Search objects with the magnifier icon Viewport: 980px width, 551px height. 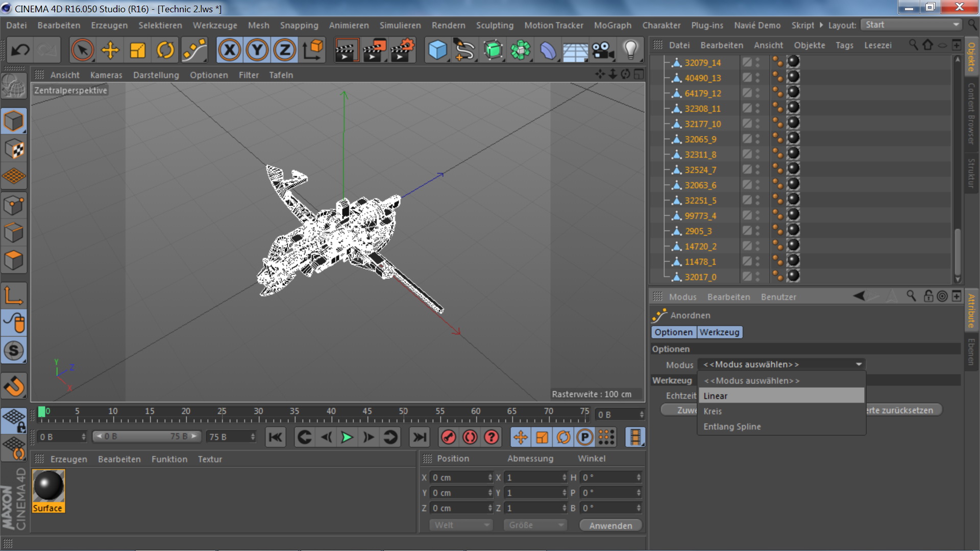[914, 45]
